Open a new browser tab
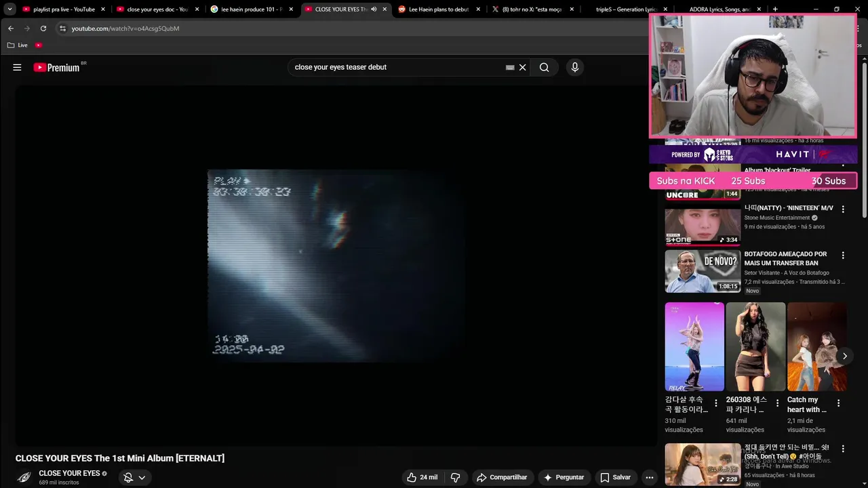868x488 pixels. (775, 9)
